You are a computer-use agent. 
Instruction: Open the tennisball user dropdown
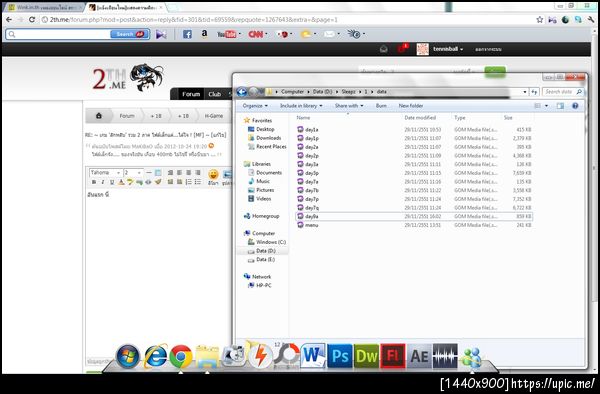click(x=448, y=49)
